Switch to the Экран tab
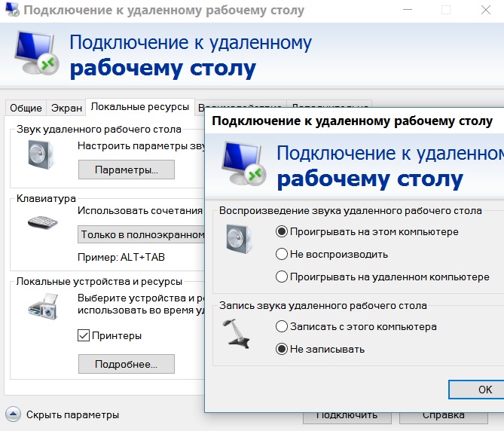The width and height of the screenshot is (504, 431). 66,108
